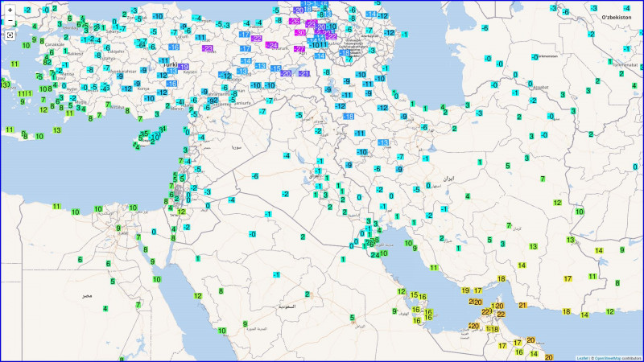
Task: Select the green 5 marker at Riyadh
Action: 352,318
